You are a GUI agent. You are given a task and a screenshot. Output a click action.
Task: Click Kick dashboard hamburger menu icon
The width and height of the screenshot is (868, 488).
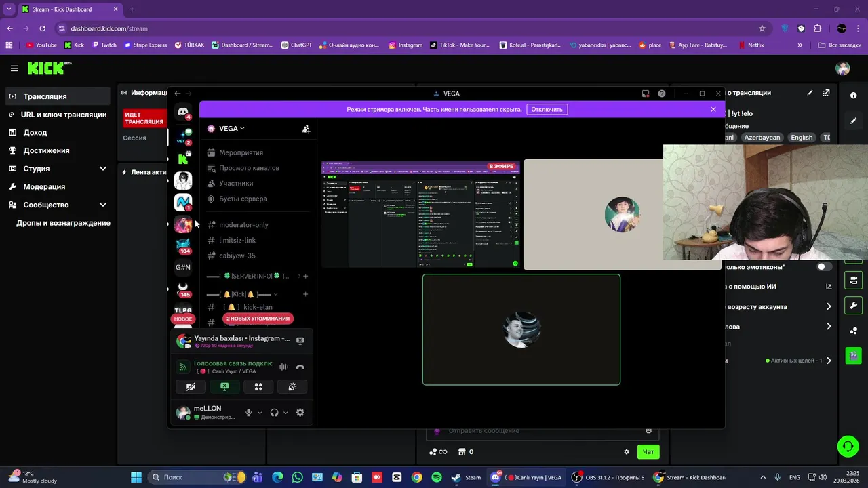coord(14,68)
